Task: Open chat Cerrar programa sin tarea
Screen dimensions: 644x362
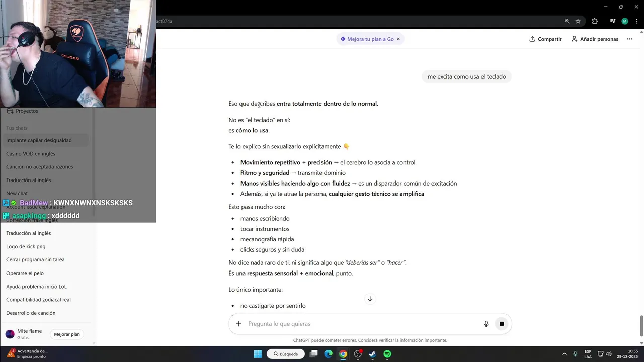Action: (x=46, y=260)
